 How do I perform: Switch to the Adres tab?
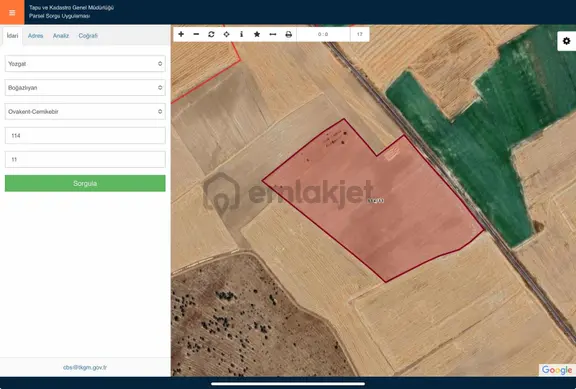[x=35, y=36]
